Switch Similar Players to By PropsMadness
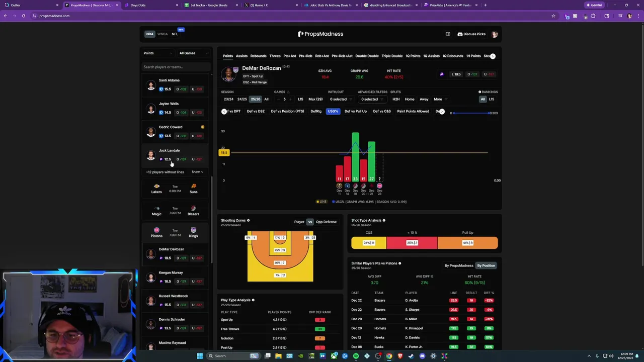 [459, 265]
